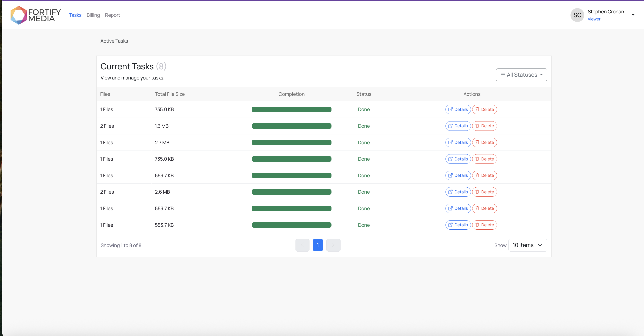Screen dimensions: 644x336
Task: Click the Done status in the 1.3 MB row
Action: [x=364, y=126]
